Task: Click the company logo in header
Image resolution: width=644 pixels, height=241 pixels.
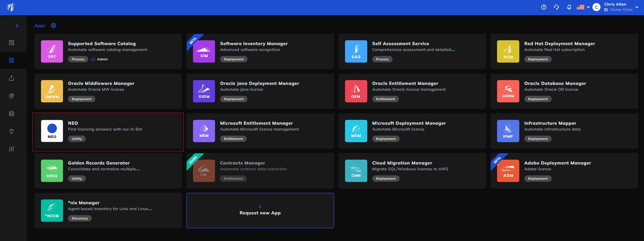Action: tap(11, 7)
